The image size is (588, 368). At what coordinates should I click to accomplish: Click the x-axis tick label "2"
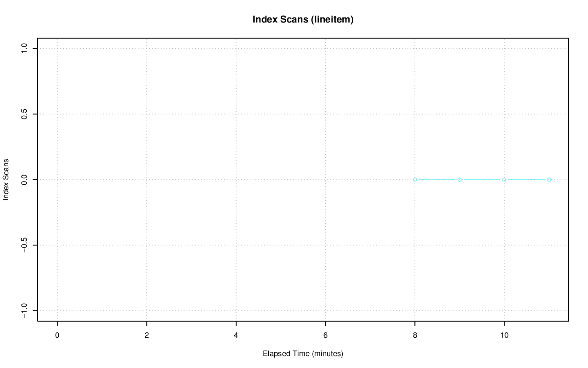tap(147, 335)
